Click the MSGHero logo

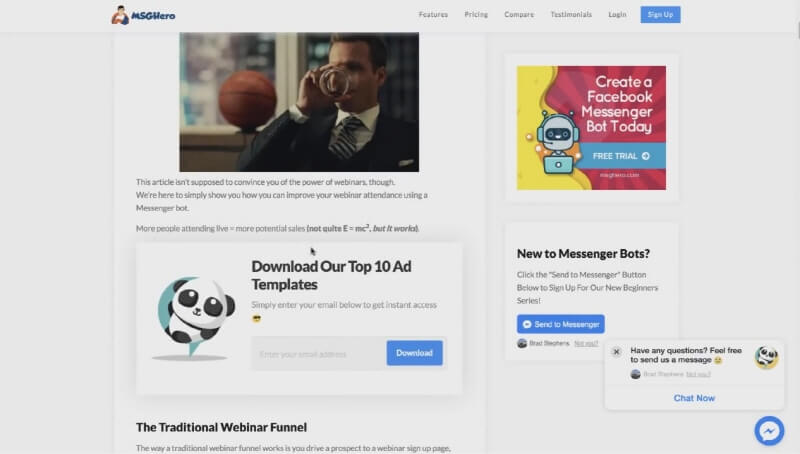click(143, 15)
